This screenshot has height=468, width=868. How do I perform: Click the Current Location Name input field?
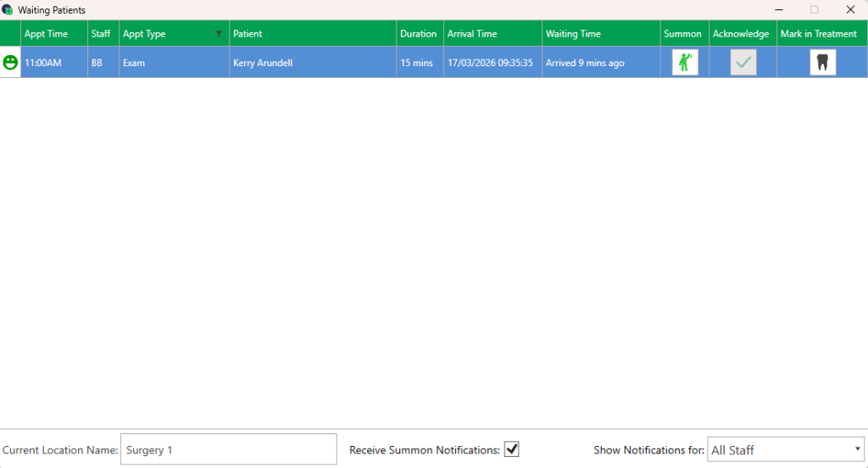tap(228, 450)
